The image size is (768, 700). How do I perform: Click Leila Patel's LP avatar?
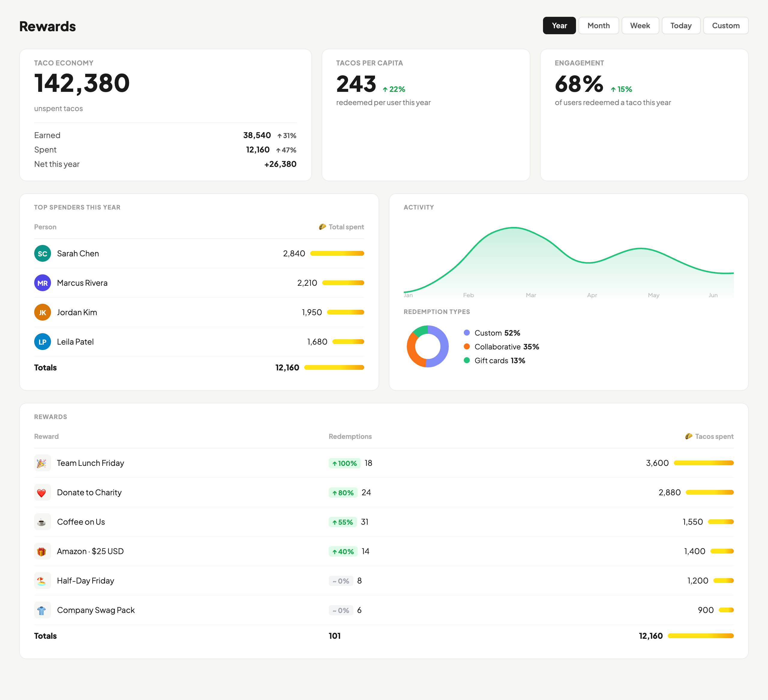pyautogui.click(x=43, y=342)
